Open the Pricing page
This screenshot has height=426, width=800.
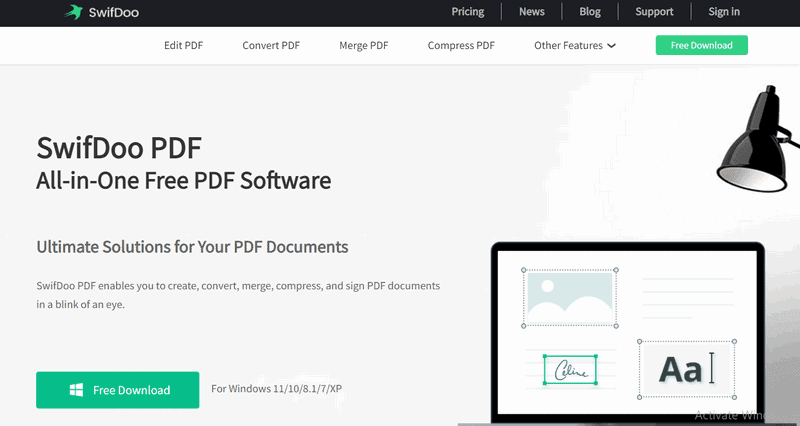coord(467,12)
